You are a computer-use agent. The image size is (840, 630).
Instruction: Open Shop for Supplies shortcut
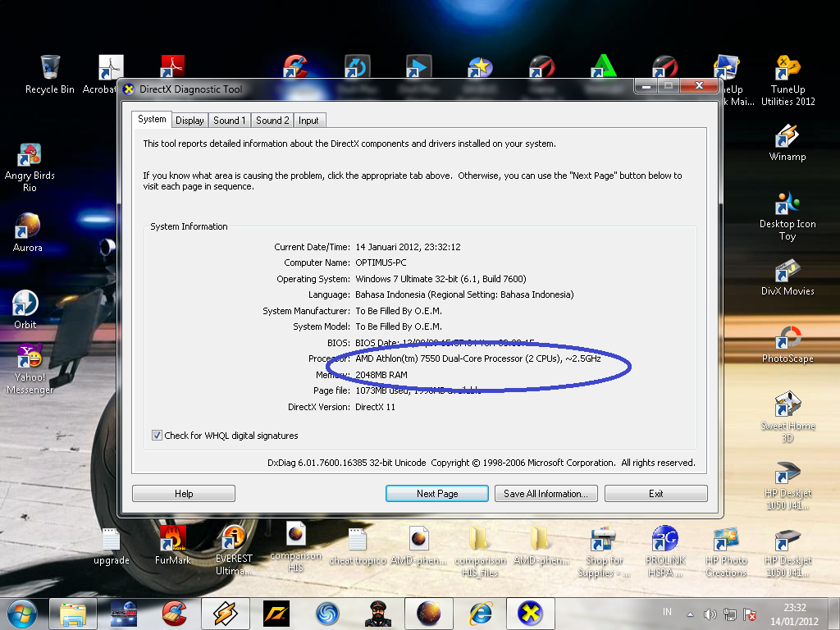pyautogui.click(x=604, y=552)
